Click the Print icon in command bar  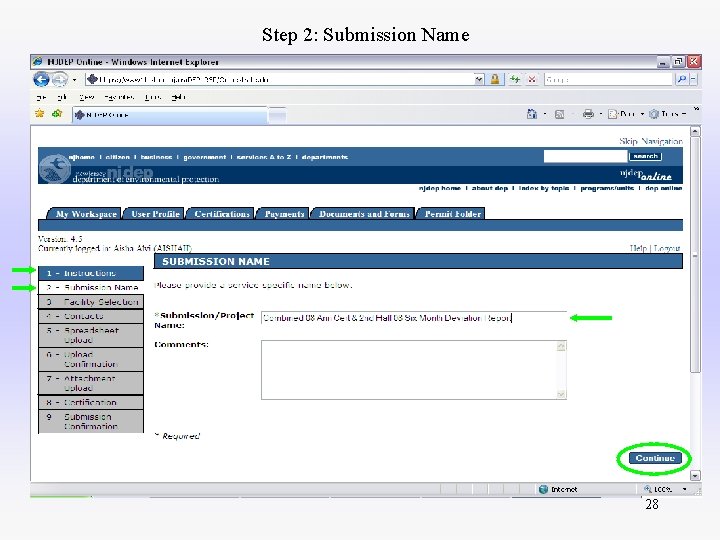(588, 114)
